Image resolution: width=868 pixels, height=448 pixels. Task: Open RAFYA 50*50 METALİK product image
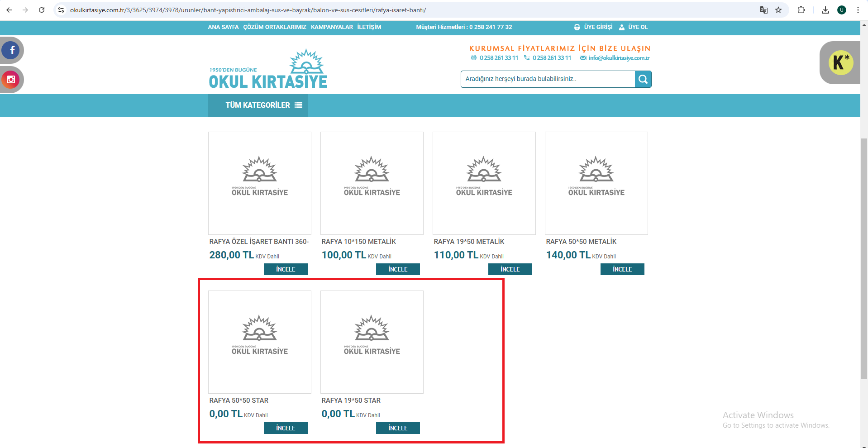tap(596, 183)
